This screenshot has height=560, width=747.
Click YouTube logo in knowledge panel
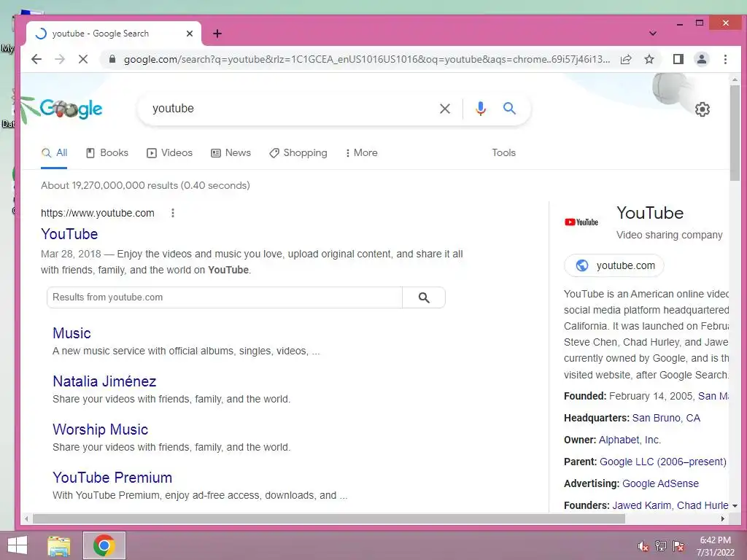(x=581, y=222)
